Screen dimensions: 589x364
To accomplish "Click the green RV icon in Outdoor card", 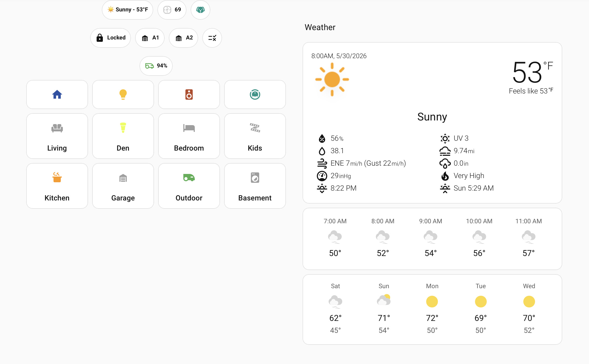I will pyautogui.click(x=189, y=178).
